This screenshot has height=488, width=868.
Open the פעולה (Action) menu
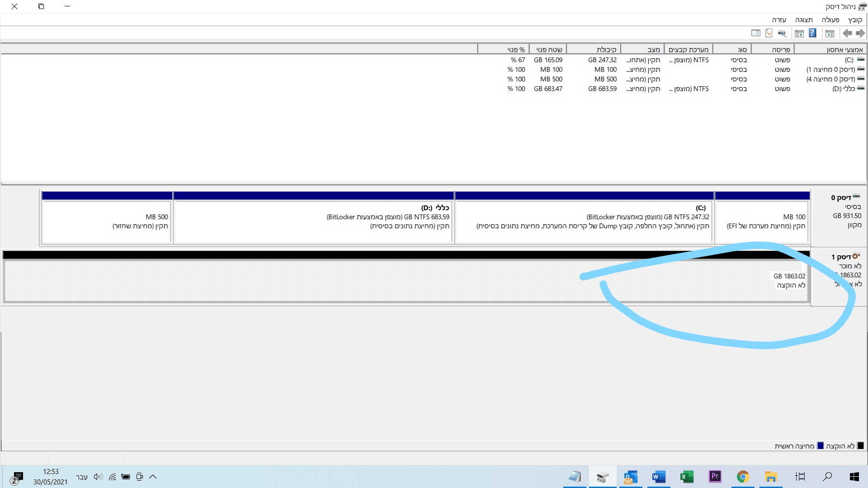click(830, 20)
